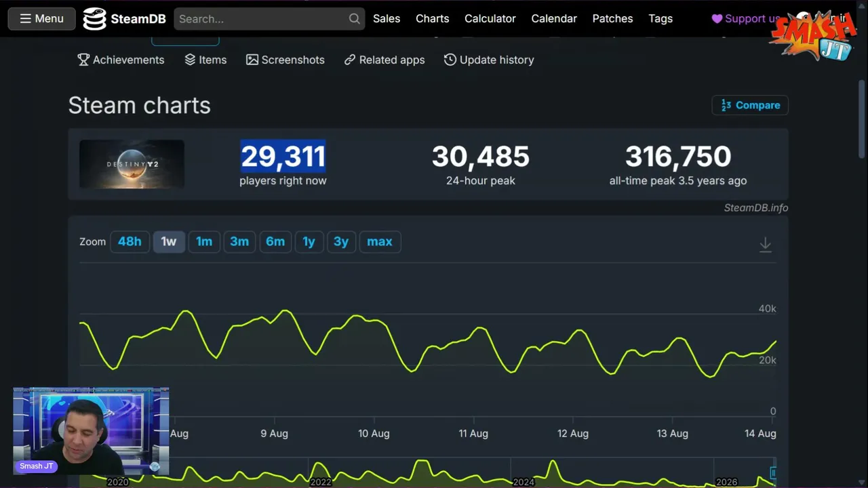868x488 pixels.
Task: Click the Steam charts heading
Action: (140, 106)
